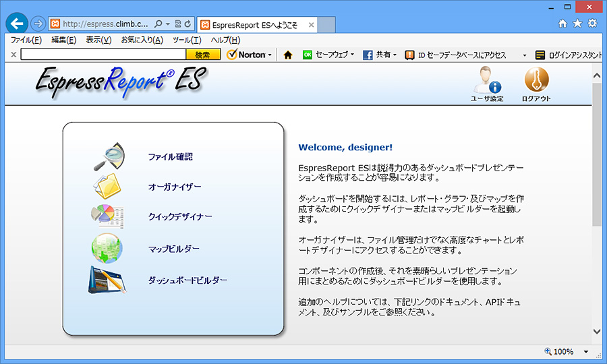Click the Map Builder globe icon

click(107, 248)
